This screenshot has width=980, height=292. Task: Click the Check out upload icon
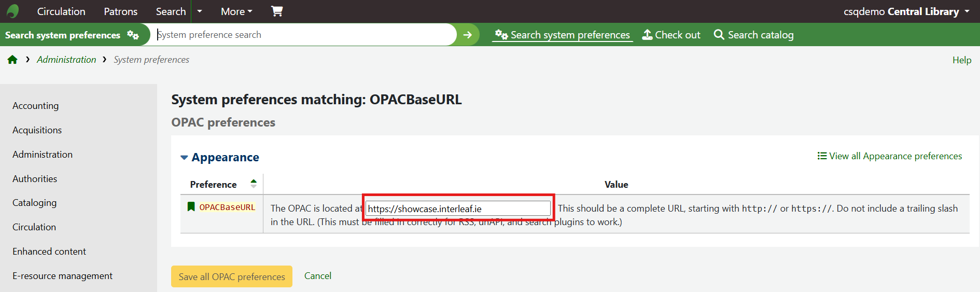[x=647, y=35]
